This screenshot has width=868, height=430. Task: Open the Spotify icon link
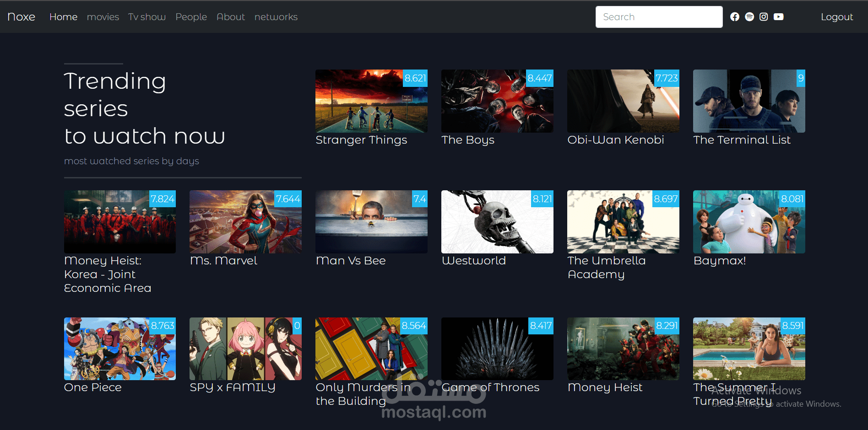point(749,17)
